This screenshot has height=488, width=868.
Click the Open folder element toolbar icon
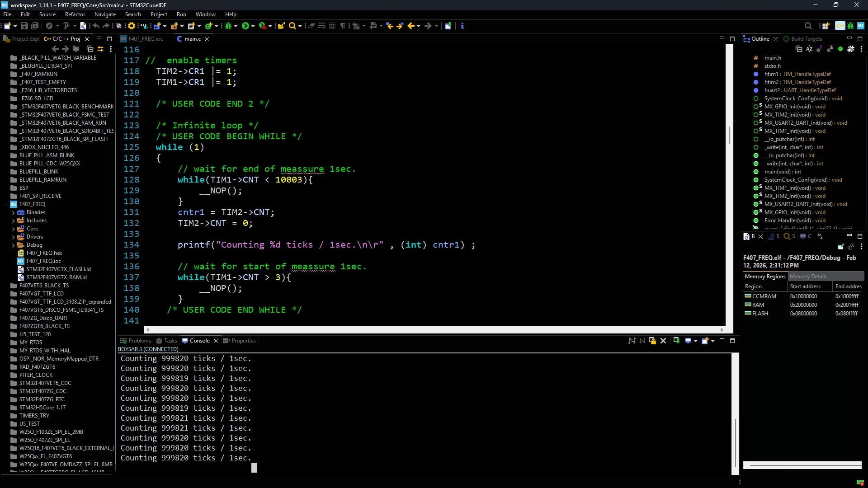(281, 26)
